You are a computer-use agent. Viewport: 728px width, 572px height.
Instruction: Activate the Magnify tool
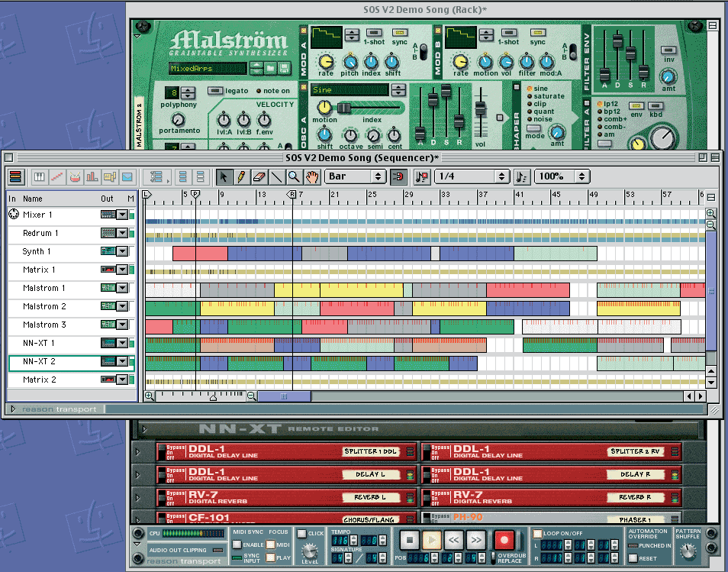[x=294, y=176]
